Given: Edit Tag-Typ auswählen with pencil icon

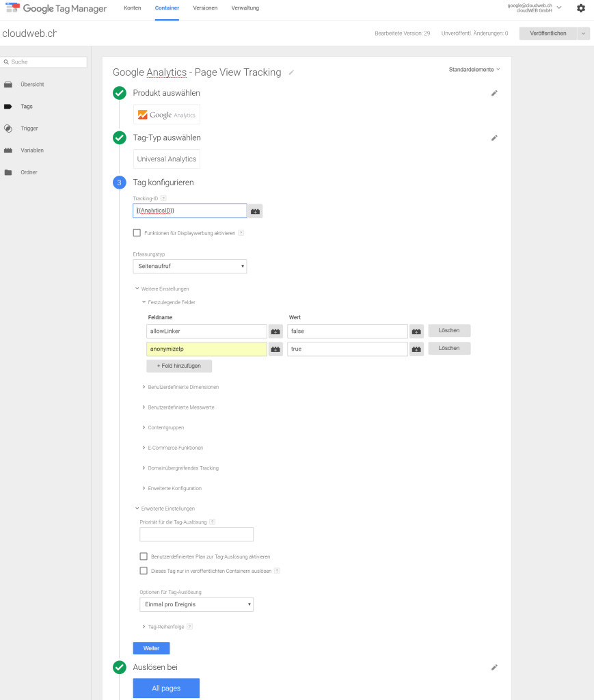Looking at the screenshot, I should click(x=494, y=138).
